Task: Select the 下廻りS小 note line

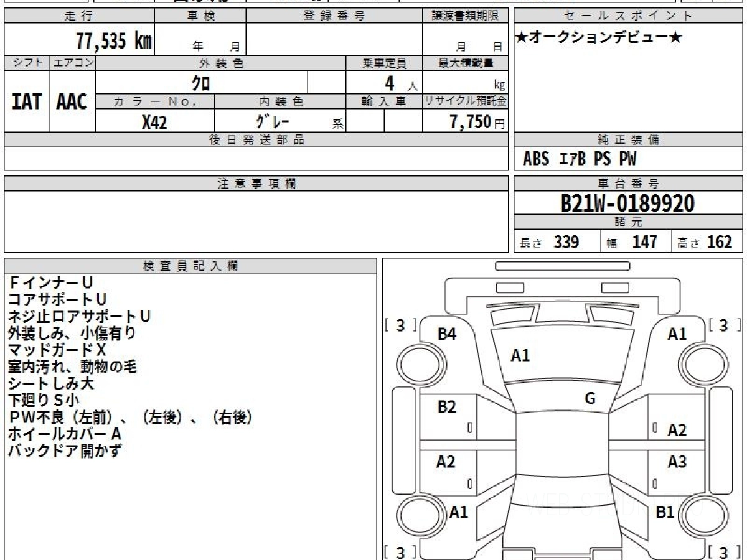Action: coord(44,401)
